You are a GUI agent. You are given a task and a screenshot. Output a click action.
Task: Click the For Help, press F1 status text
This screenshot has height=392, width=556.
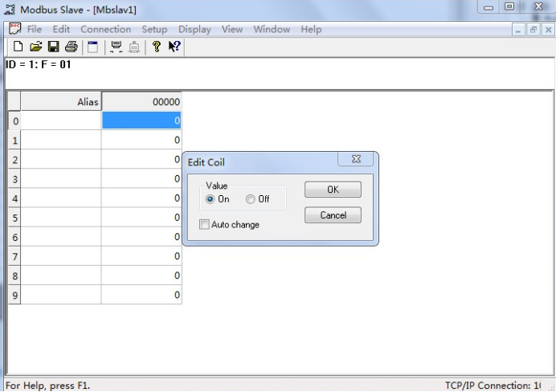click(x=48, y=386)
